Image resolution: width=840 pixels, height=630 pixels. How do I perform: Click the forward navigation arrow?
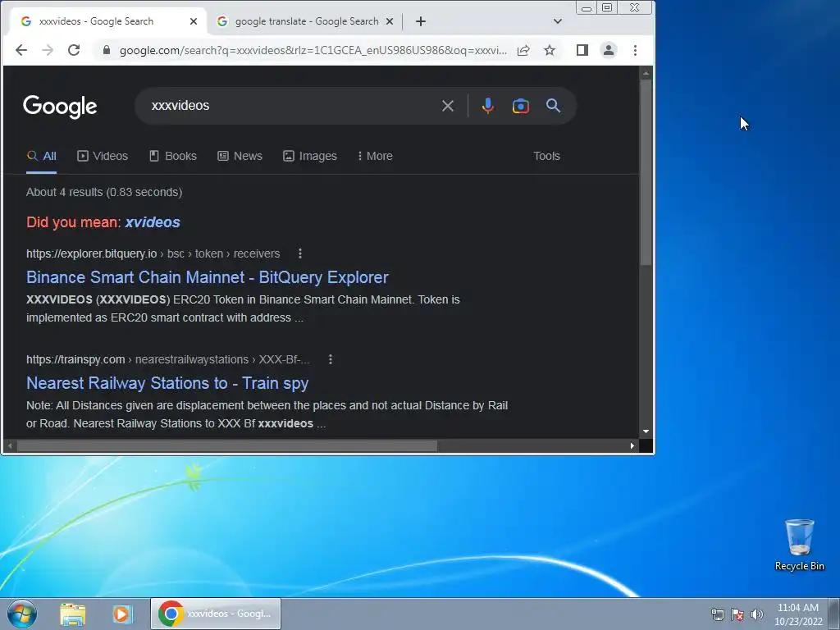[x=47, y=50]
